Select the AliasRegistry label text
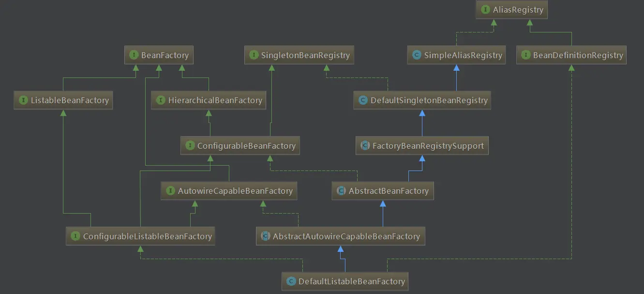 pyautogui.click(x=518, y=10)
